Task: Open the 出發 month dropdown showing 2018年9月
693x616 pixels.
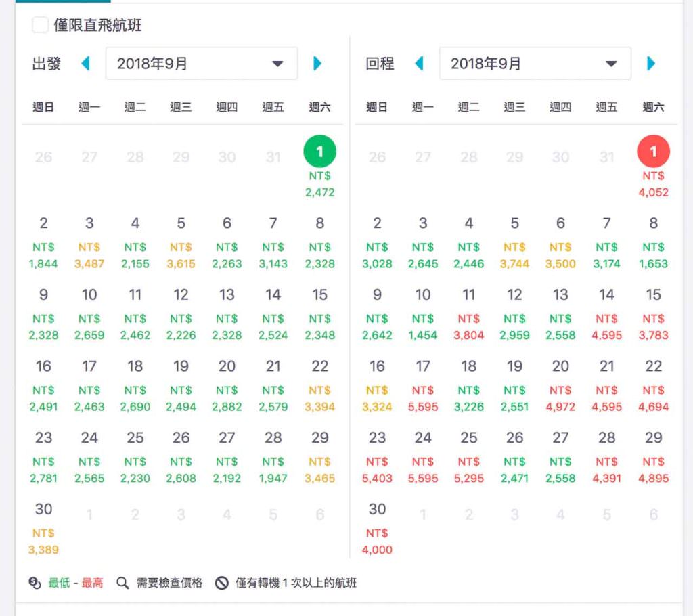Action: 201,62
